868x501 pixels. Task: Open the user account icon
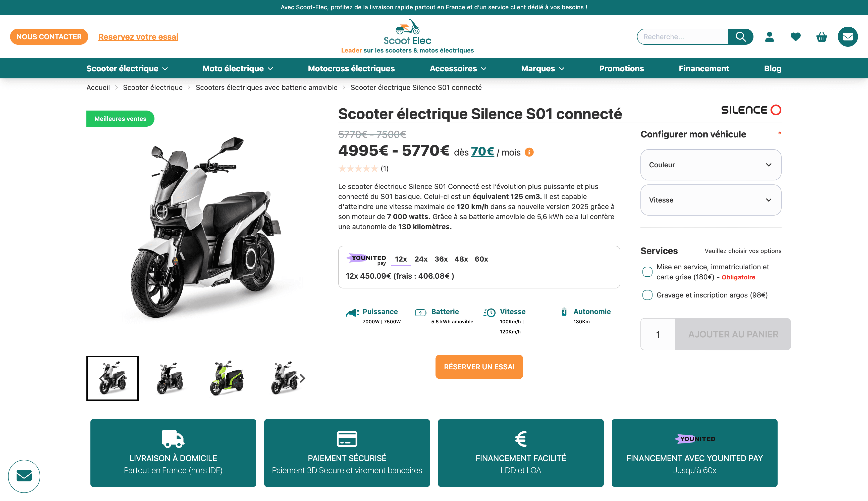769,37
